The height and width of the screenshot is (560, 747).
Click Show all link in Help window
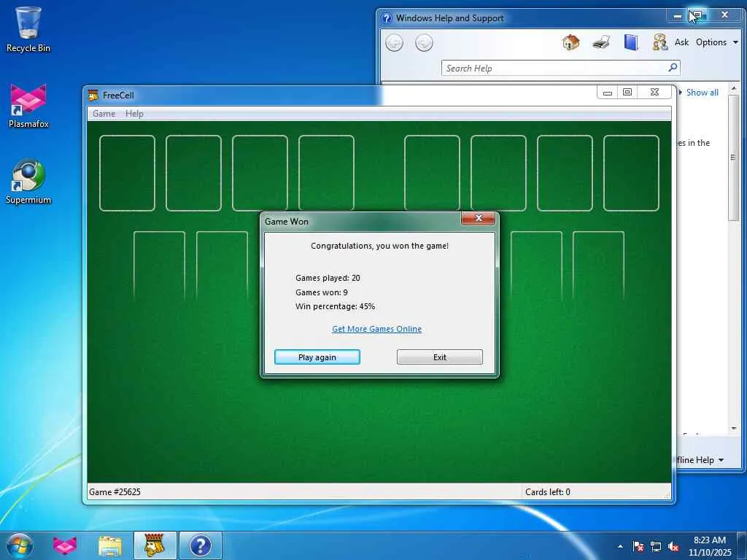click(702, 93)
